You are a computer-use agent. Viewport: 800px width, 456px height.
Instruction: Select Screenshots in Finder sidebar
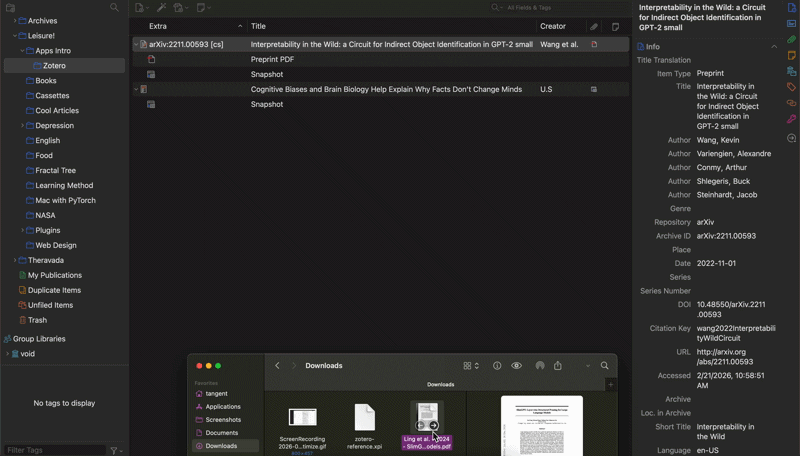pos(222,420)
